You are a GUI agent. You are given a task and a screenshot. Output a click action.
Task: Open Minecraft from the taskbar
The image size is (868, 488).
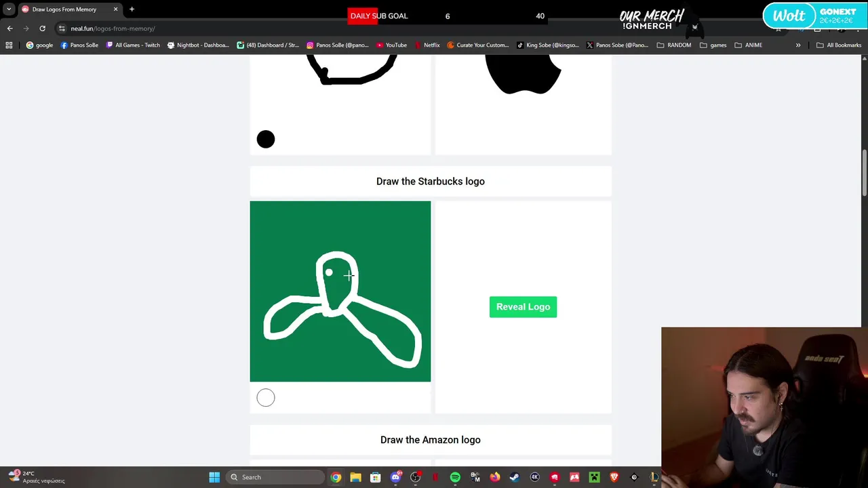tap(594, 477)
